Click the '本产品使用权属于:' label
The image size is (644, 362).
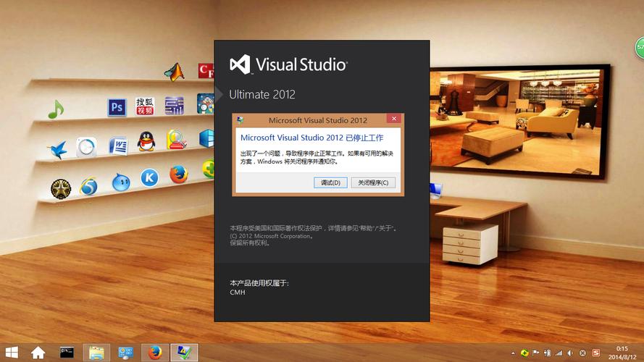click(259, 283)
